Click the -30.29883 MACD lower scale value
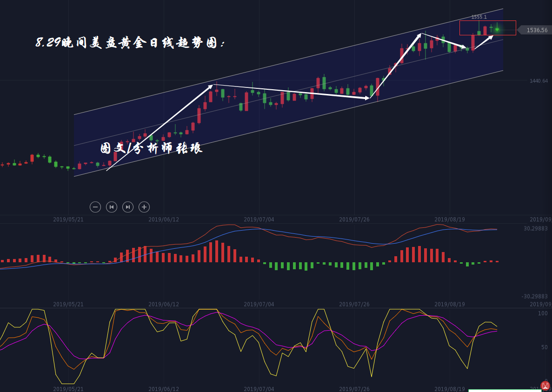552x392 pixels. (534, 296)
